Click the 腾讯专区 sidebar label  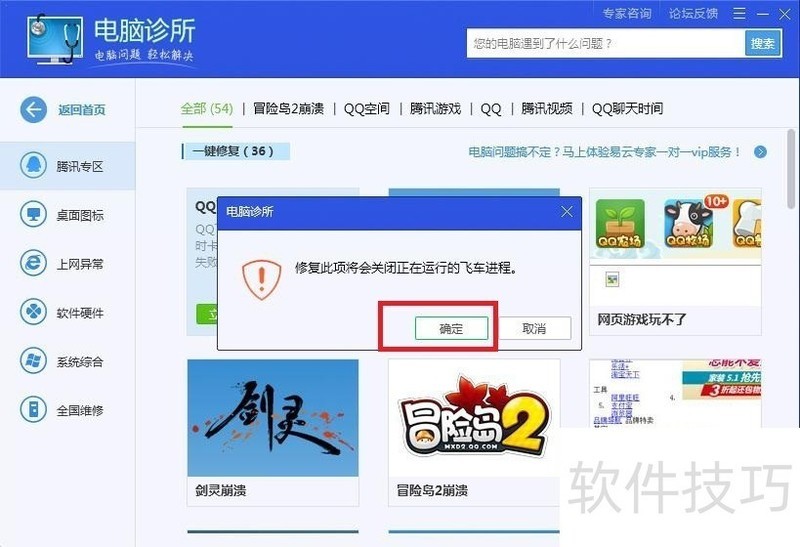(80, 166)
